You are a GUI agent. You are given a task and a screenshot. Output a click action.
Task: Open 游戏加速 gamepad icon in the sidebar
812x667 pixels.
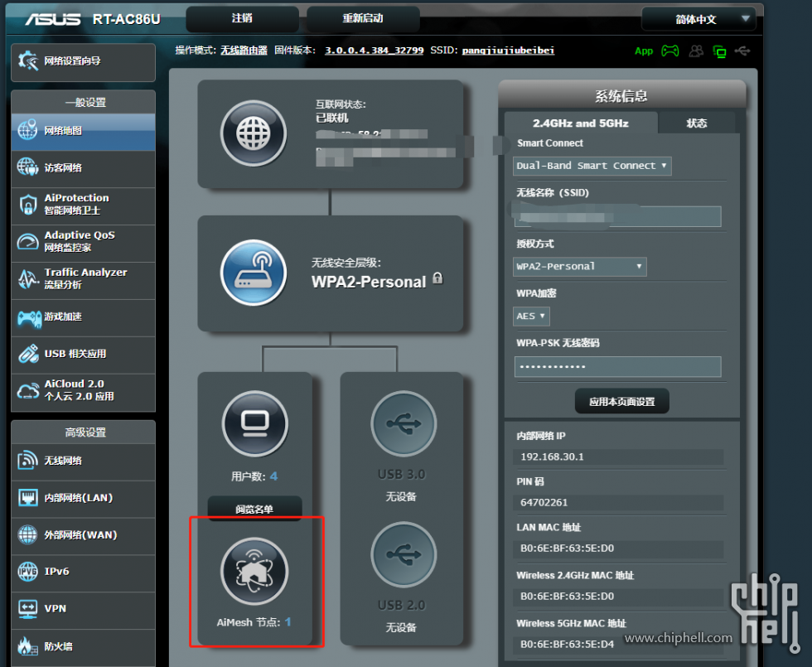point(30,318)
